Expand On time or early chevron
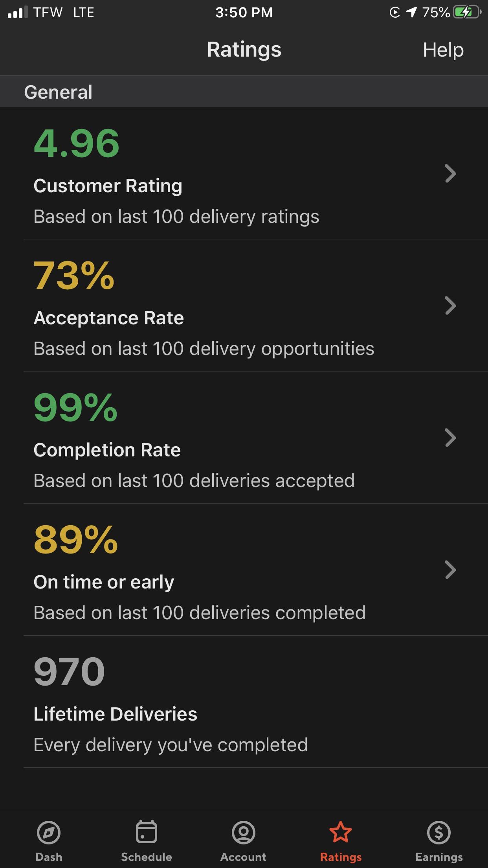 [450, 570]
